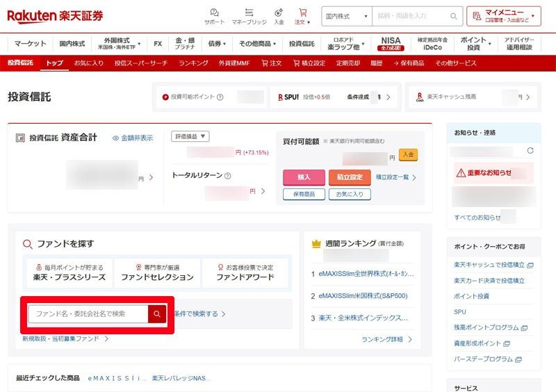
Task: Open the iDeCo navigation item
Action: [x=432, y=44]
